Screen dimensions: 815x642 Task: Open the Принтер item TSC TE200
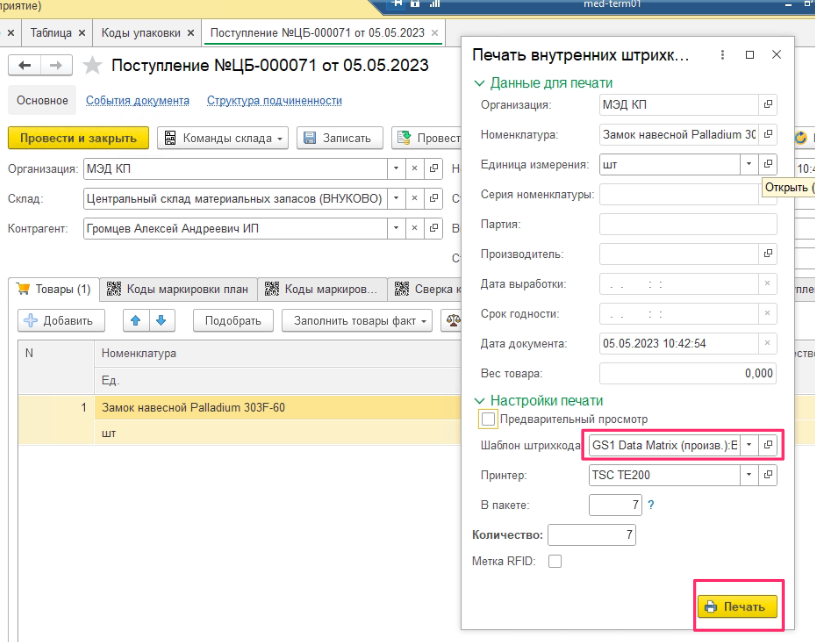point(768,475)
